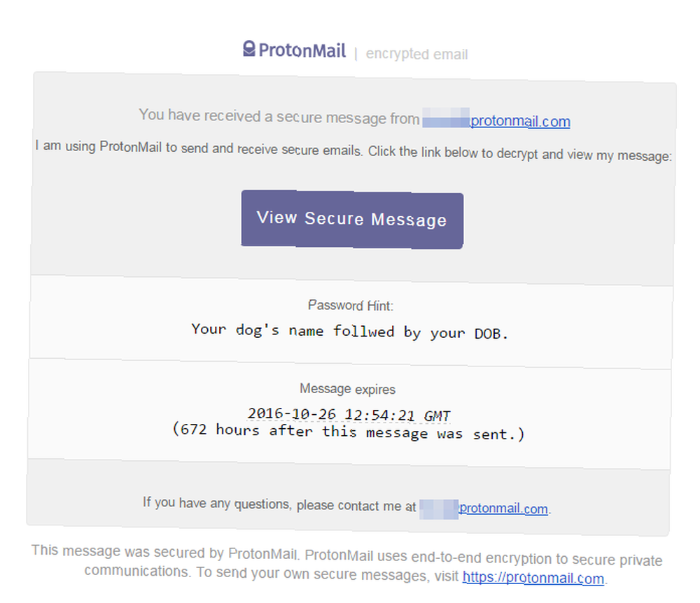Click the 2016-10-26 12:54:21 GMT expiry timestamp
This screenshot has width=700, height=603.
349,415
